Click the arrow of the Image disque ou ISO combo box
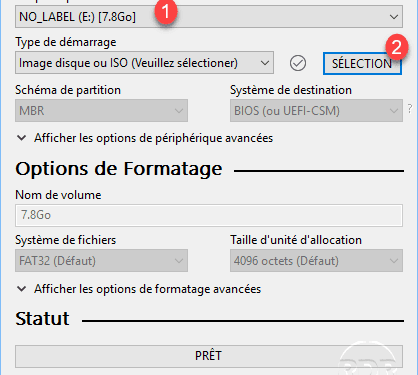 [265, 63]
